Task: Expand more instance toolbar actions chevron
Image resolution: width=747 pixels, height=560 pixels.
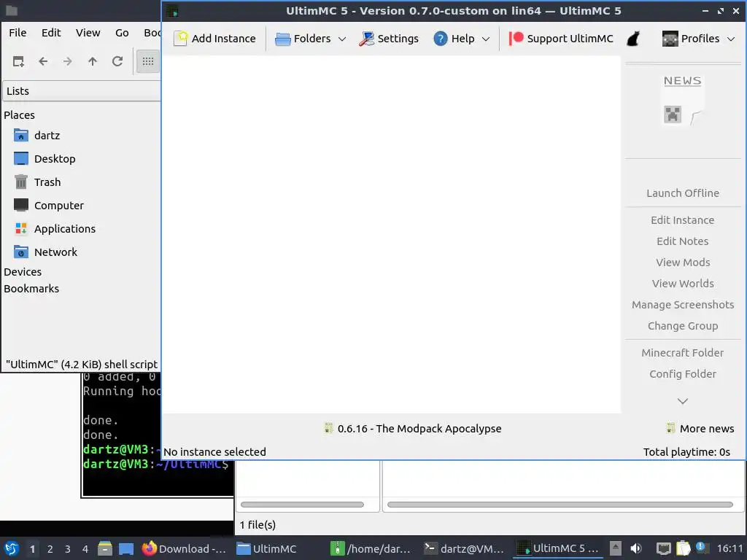Action: (x=683, y=401)
